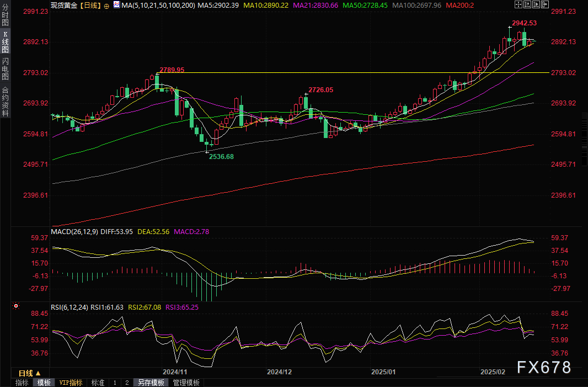The height and width of the screenshot is (387, 588).
Task: Switch to the 指标 indicators tab
Action: click(x=22, y=382)
